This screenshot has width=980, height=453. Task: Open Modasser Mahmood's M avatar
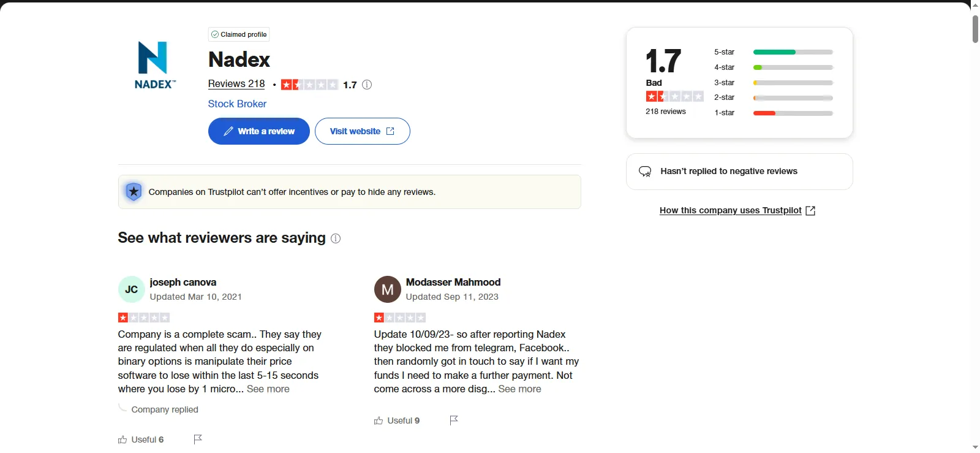coord(388,289)
